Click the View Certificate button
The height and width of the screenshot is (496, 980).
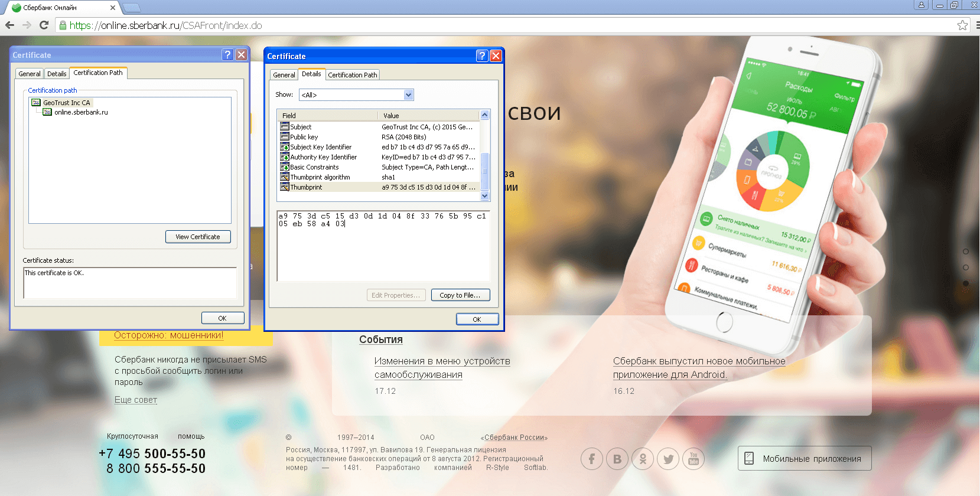pyautogui.click(x=198, y=237)
